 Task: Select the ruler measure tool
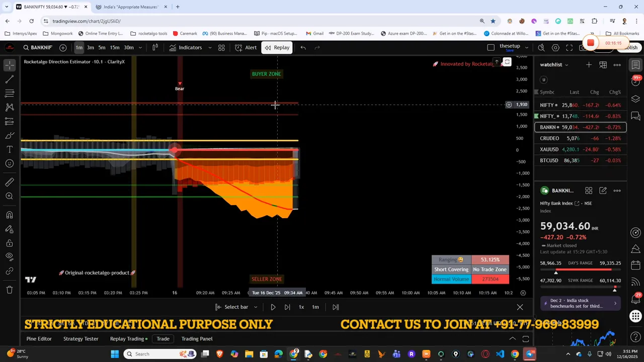pyautogui.click(x=9, y=182)
